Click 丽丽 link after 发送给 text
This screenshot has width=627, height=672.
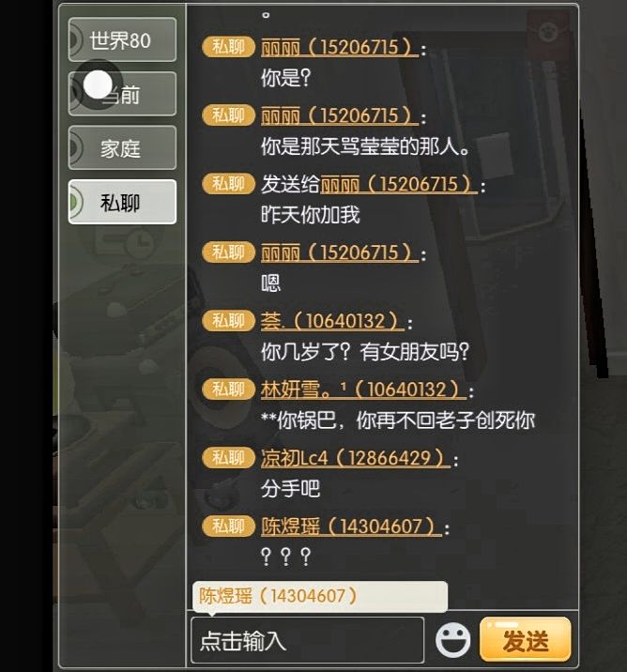click(399, 184)
